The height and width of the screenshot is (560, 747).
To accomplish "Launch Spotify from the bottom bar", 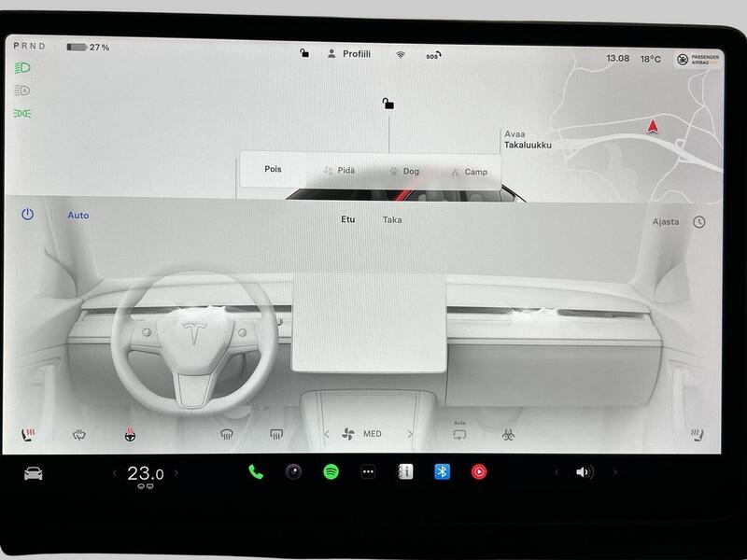I will pyautogui.click(x=330, y=472).
